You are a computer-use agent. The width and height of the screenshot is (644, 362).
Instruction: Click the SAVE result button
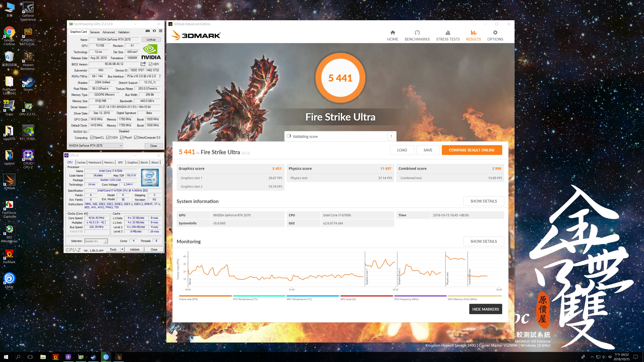[428, 150]
